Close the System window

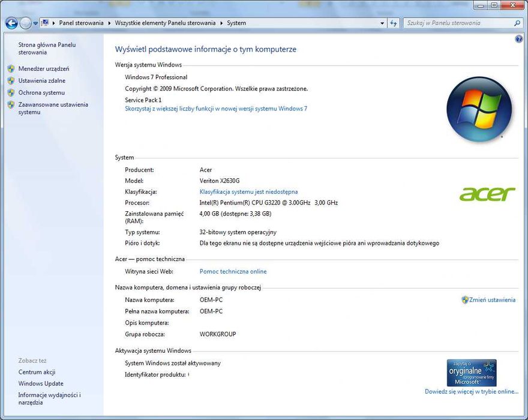pos(512,5)
